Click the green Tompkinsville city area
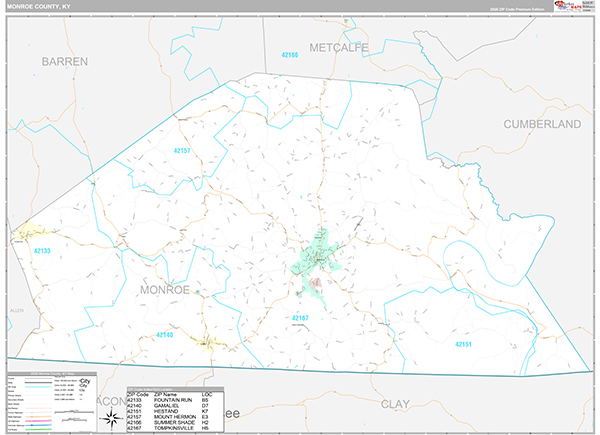The image size is (600, 435). 315,261
